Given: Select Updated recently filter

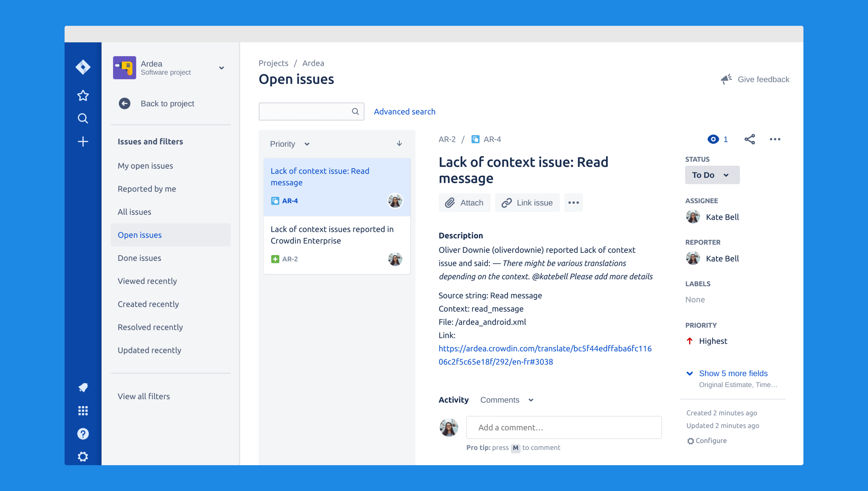Looking at the screenshot, I should tap(150, 350).
